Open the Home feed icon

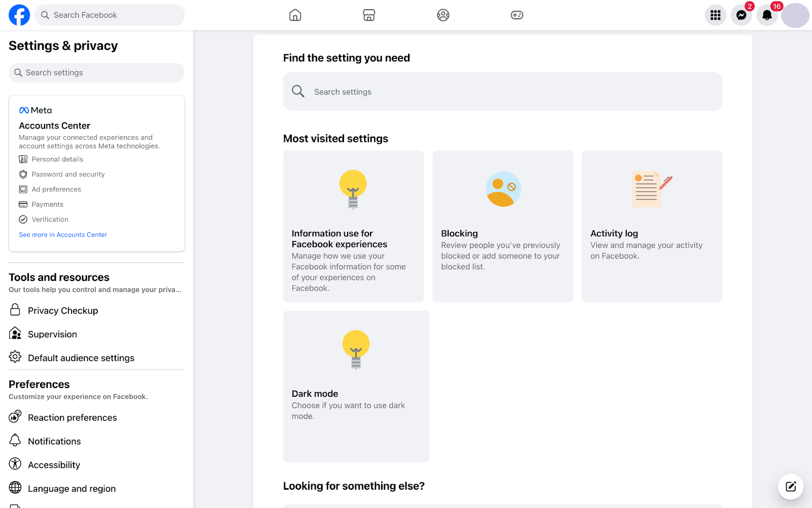295,15
